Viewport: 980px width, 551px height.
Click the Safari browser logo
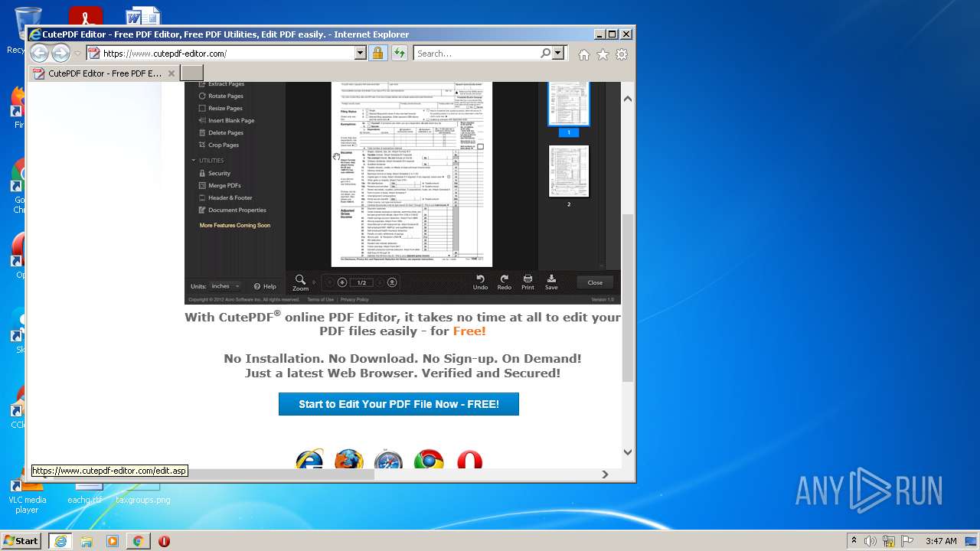tap(389, 458)
